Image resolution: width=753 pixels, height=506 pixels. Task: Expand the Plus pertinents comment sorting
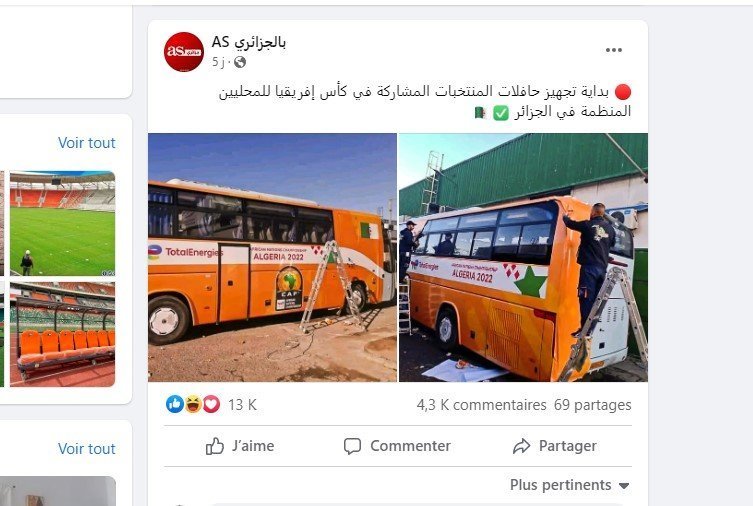click(x=570, y=485)
